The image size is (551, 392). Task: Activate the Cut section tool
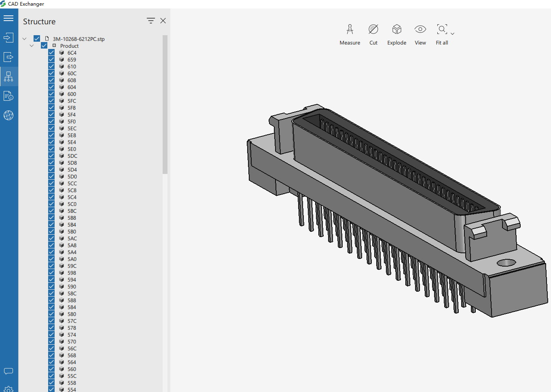373,35
